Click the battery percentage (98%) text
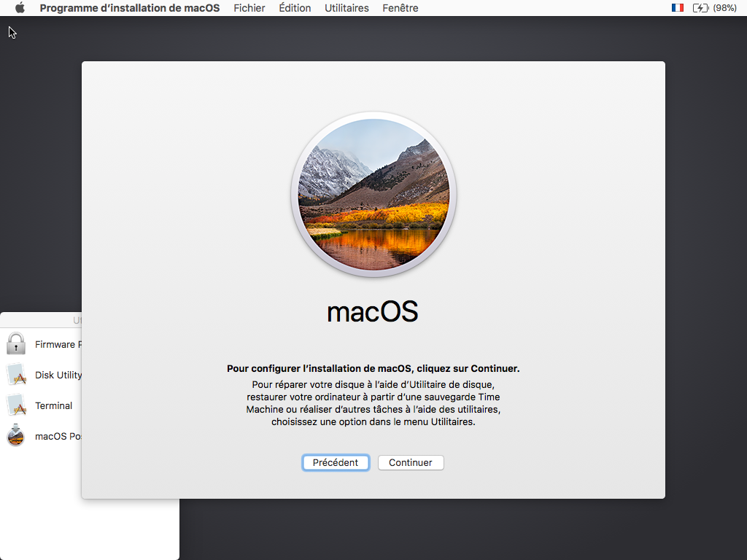Image resolution: width=747 pixels, height=560 pixels. pyautogui.click(x=724, y=8)
